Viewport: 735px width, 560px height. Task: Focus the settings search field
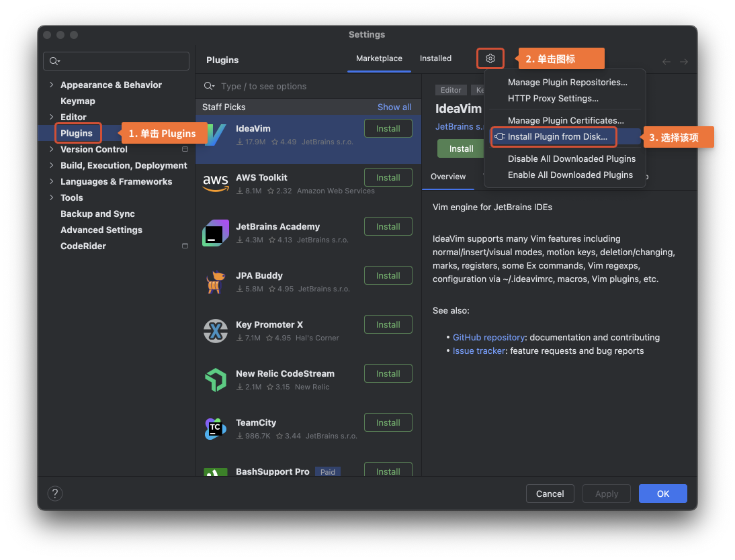tap(116, 61)
